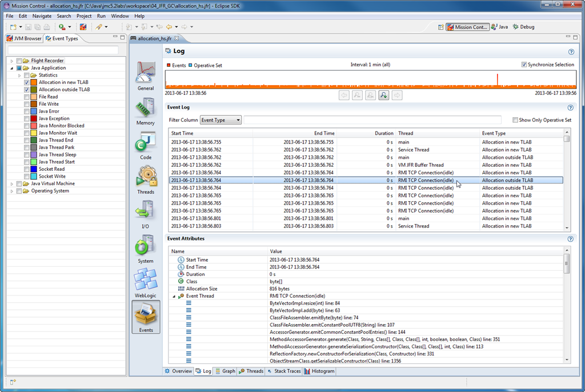Collapse the Java Application tree node
The width and height of the screenshot is (585, 392).
pyautogui.click(x=13, y=67)
